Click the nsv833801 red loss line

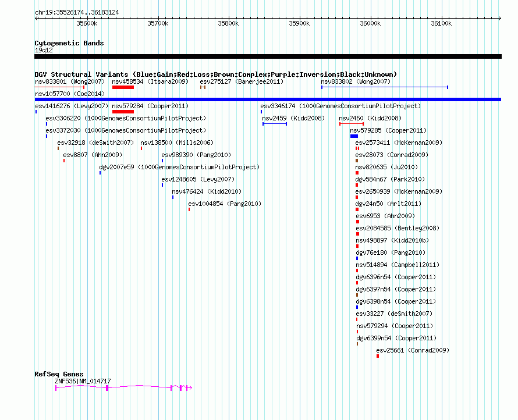tap(59, 87)
